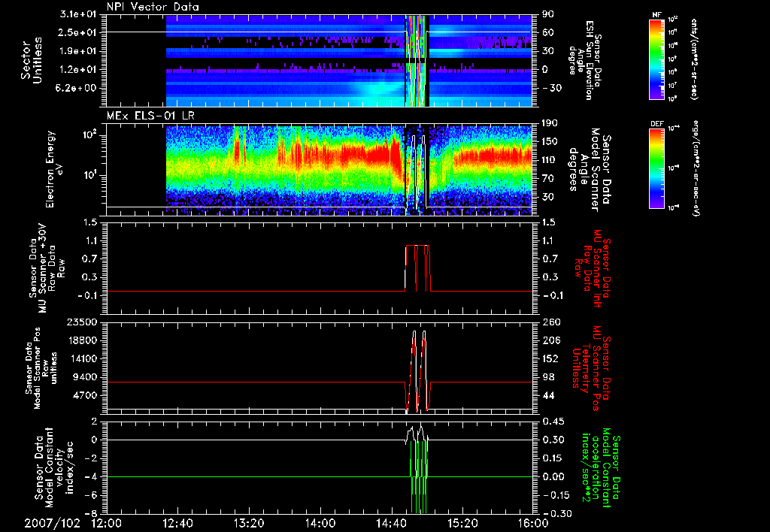The height and width of the screenshot is (532, 770).
Task: Click the "260" telemetry position tick
Action: (x=551, y=322)
